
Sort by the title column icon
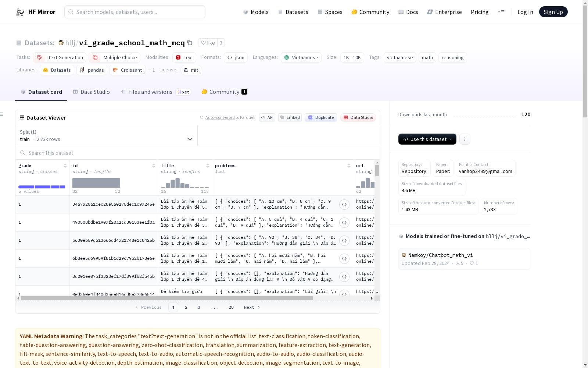pos(208,166)
